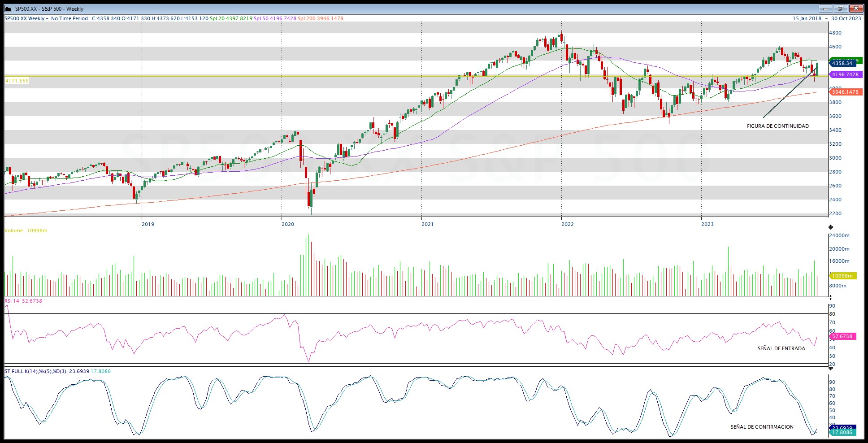Select the 4358.34 current price tag
This screenshot has width=868, height=443.
[842, 64]
